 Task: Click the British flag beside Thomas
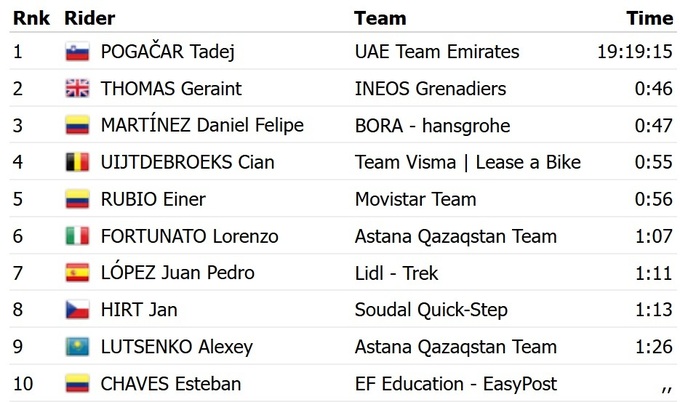pos(77,89)
